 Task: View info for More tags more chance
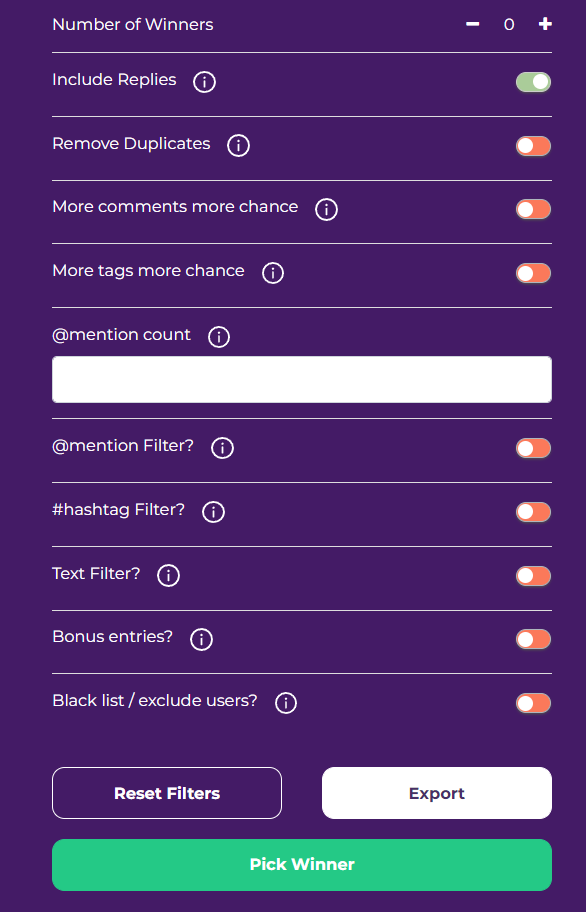pyautogui.click(x=273, y=273)
